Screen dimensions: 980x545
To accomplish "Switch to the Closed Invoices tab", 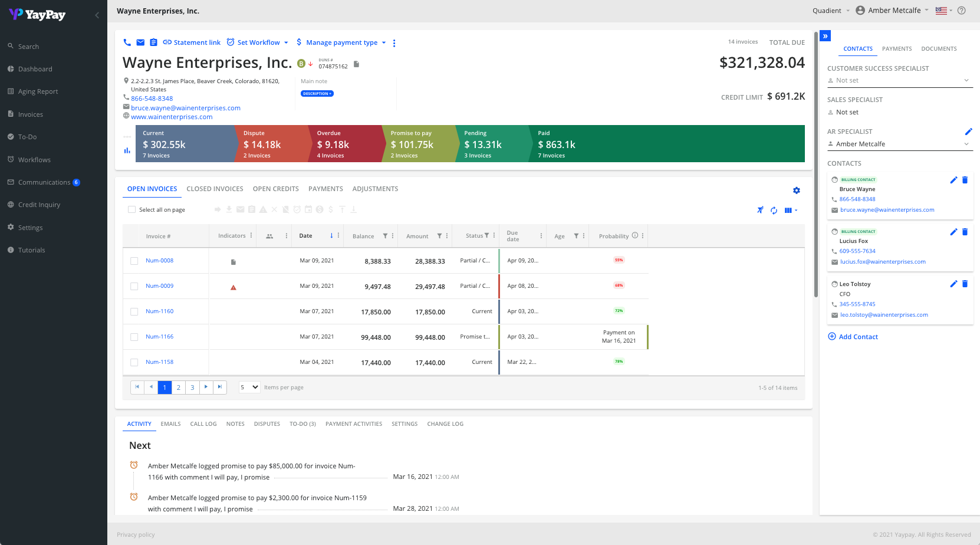I will click(215, 189).
